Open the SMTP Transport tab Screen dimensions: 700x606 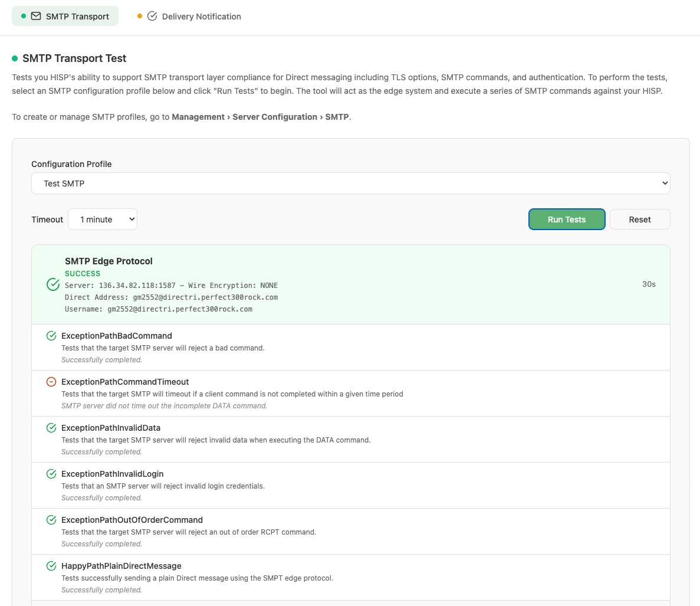[x=65, y=16]
